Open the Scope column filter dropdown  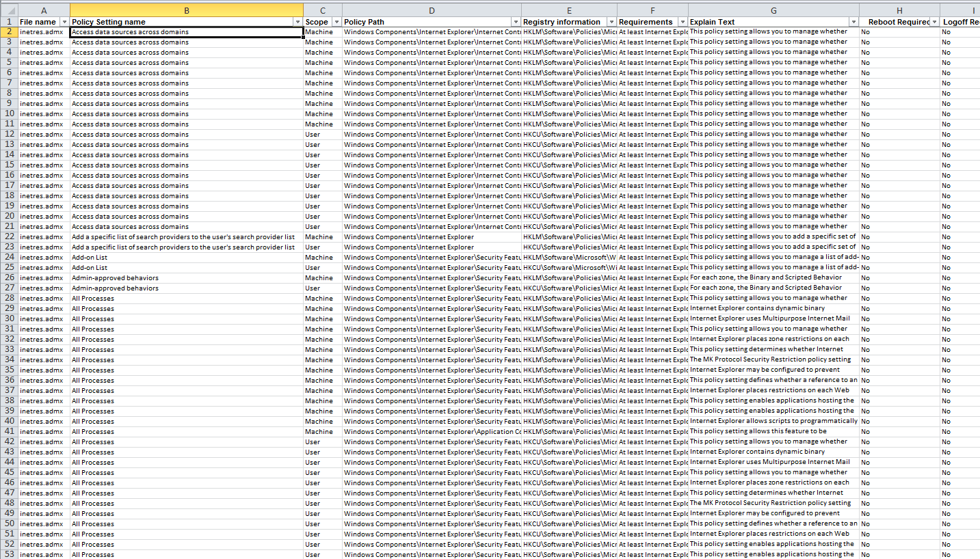[x=336, y=23]
